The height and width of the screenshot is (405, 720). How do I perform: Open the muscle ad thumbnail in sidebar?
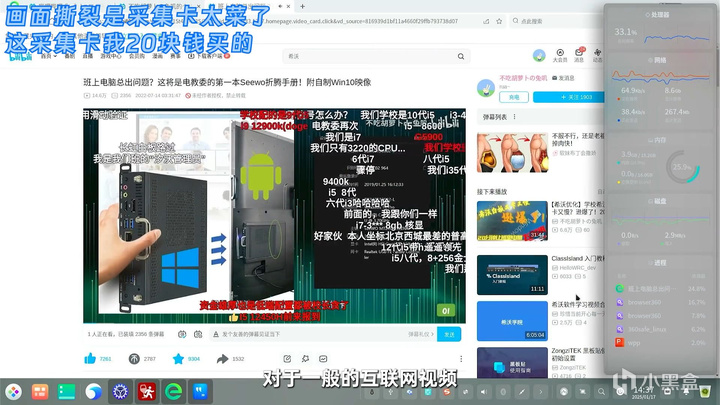tap(512, 153)
